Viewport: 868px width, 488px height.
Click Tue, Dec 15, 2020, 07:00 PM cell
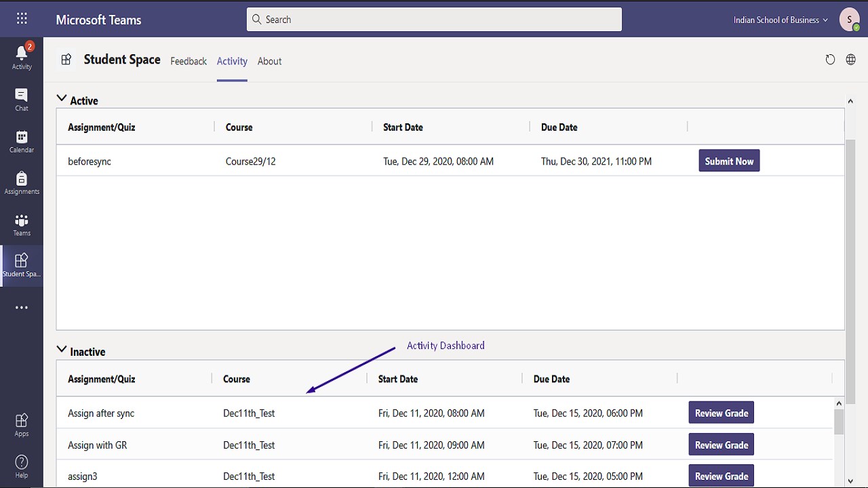pos(588,445)
